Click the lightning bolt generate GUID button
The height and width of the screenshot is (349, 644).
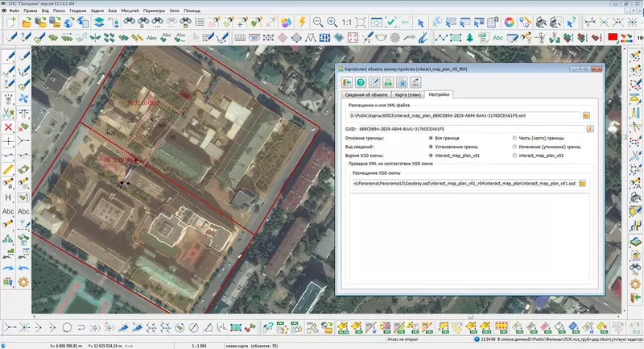588,128
